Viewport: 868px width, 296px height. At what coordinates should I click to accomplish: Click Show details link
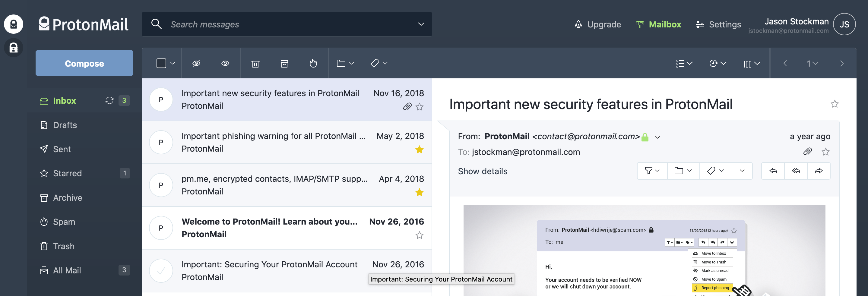pyautogui.click(x=483, y=171)
